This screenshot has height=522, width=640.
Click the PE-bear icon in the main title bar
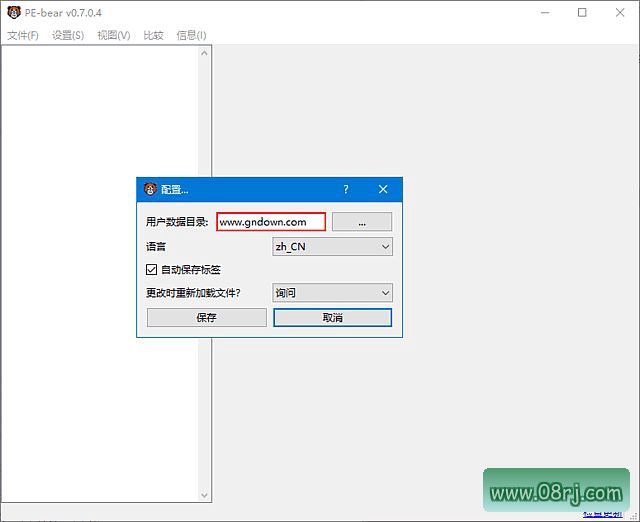(x=12, y=13)
